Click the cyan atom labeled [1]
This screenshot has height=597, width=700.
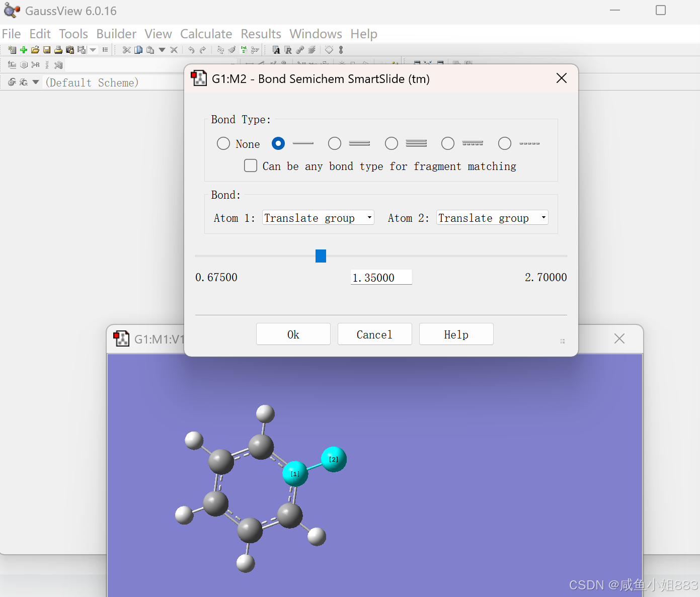(295, 474)
